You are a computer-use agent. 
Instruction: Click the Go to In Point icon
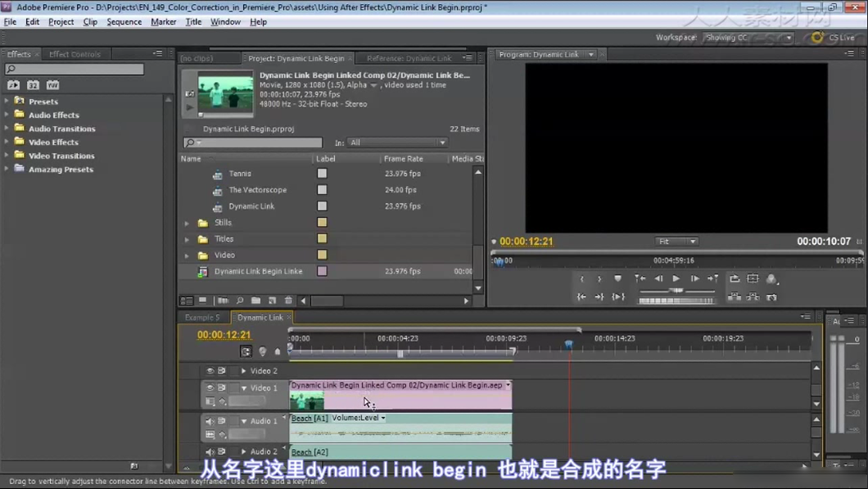581,297
